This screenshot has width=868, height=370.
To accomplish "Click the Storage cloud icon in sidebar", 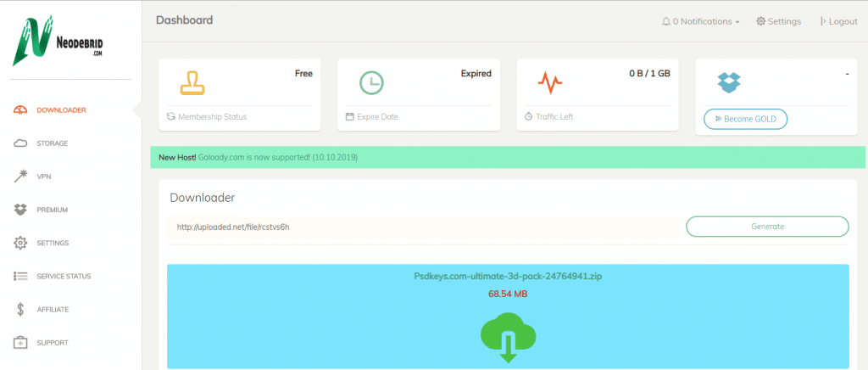I will coord(20,143).
